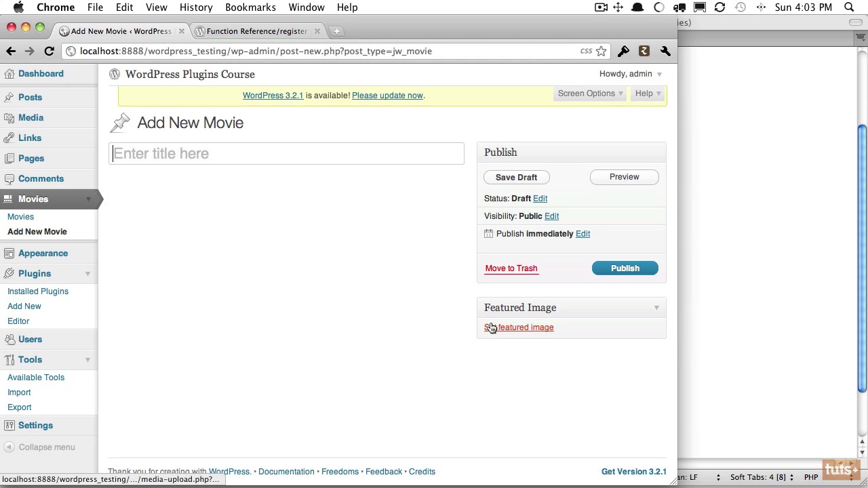Click Please update now link
868x488 pixels.
[387, 96]
